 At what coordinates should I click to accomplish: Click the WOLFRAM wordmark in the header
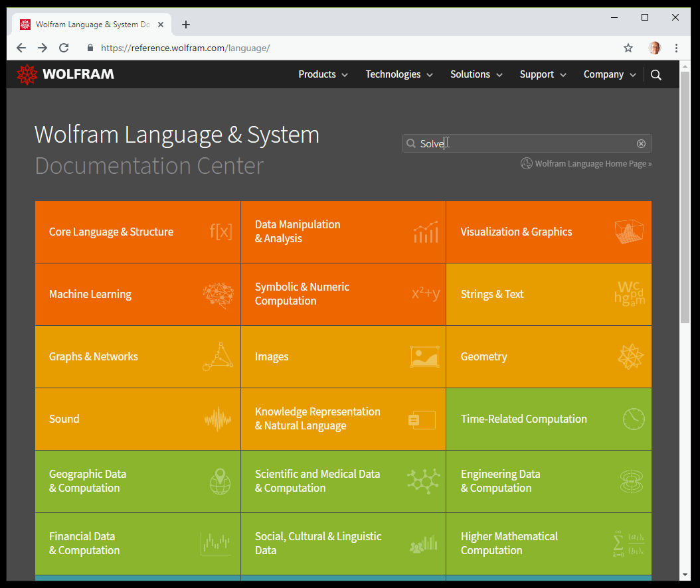[x=78, y=74]
